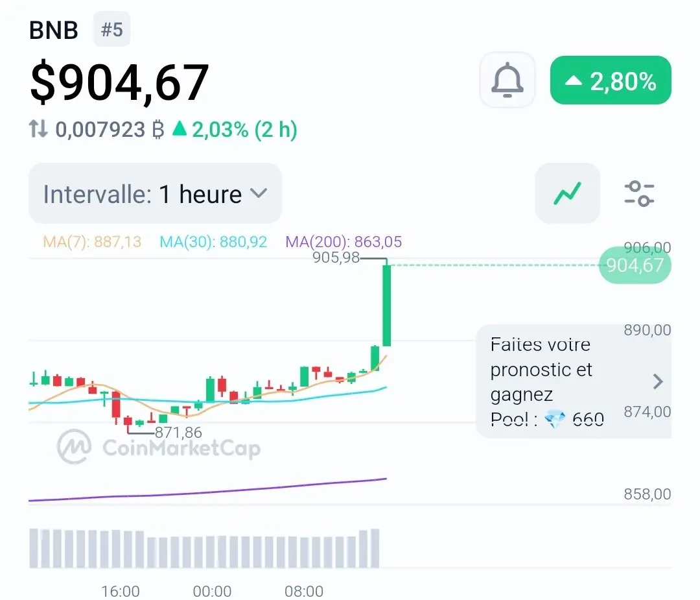This screenshot has height=600, width=700.
Task: Tap the BTC swap arrows icon
Action: pos(38,128)
